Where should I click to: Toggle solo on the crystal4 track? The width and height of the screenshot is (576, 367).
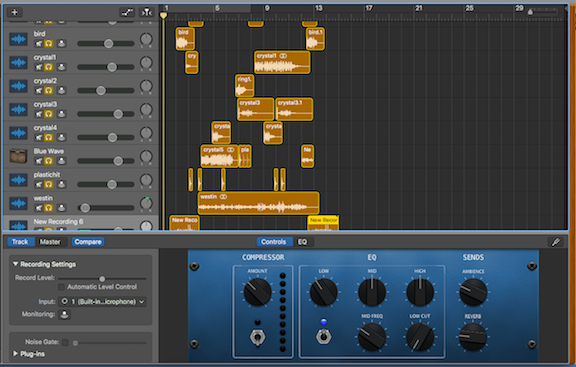tap(48, 137)
